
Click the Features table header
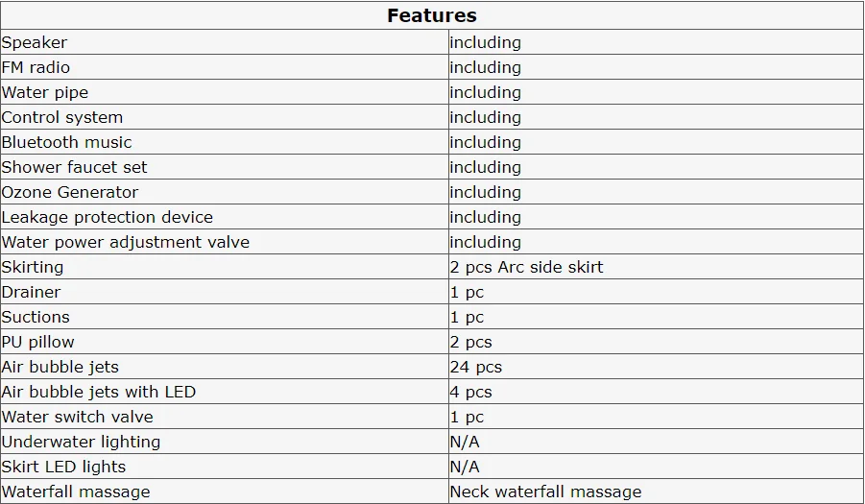(432, 15)
